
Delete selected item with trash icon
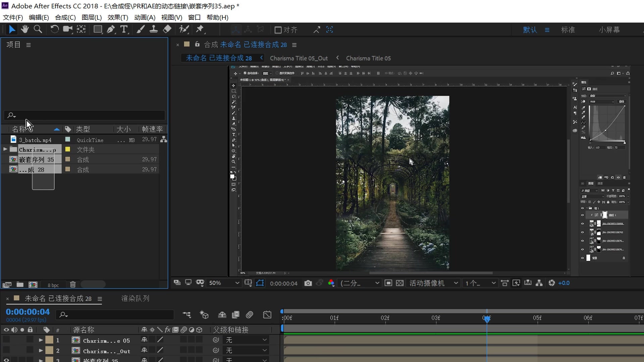[73, 285]
